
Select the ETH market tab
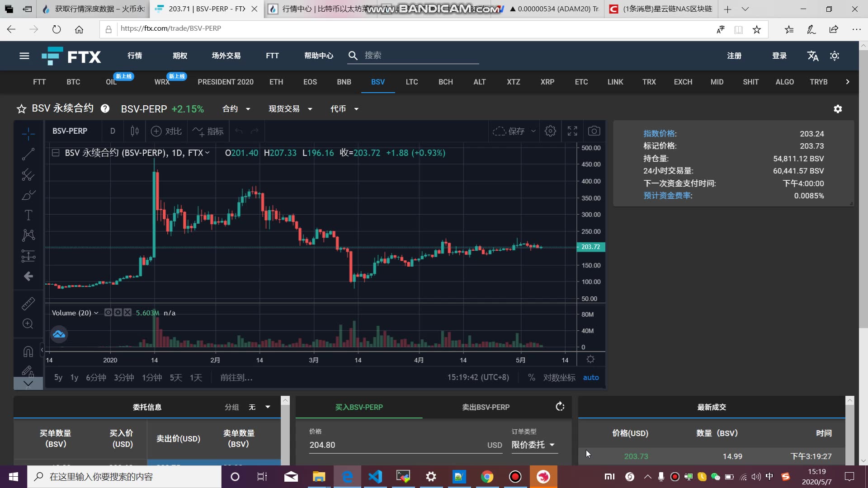[276, 82]
